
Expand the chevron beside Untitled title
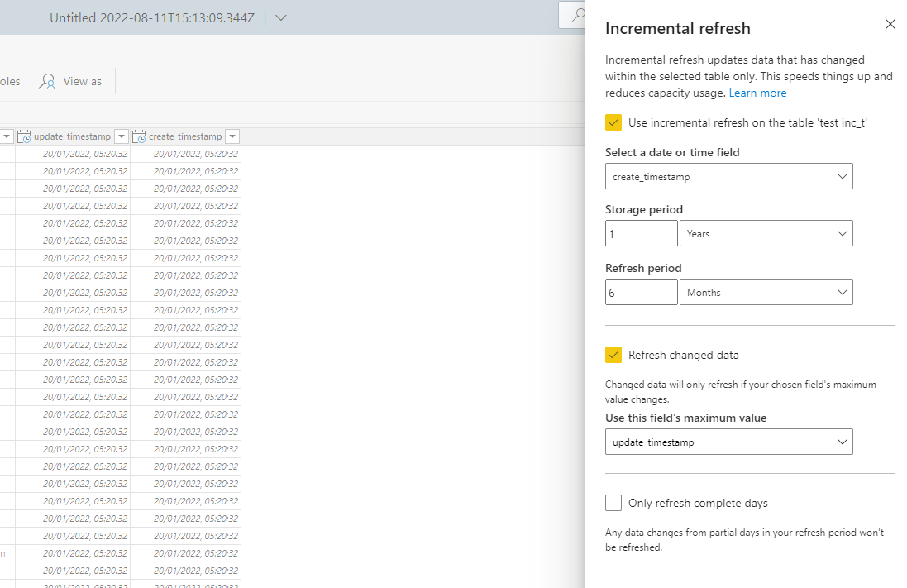[x=281, y=17]
